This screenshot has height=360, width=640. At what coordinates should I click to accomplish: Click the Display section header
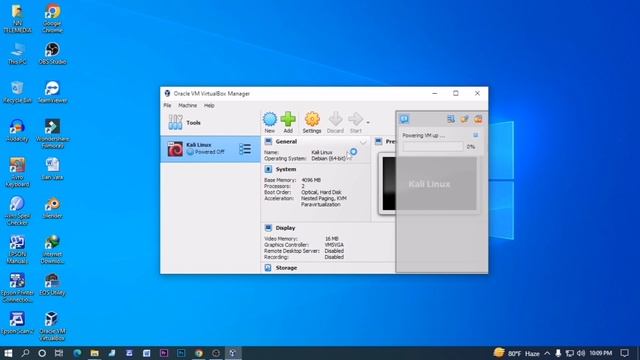[285, 228]
